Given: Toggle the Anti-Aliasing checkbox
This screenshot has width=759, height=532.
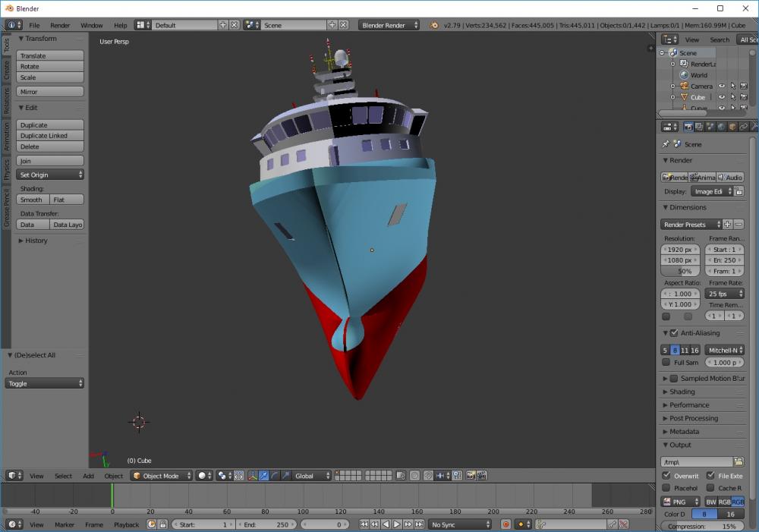Looking at the screenshot, I should pos(674,333).
